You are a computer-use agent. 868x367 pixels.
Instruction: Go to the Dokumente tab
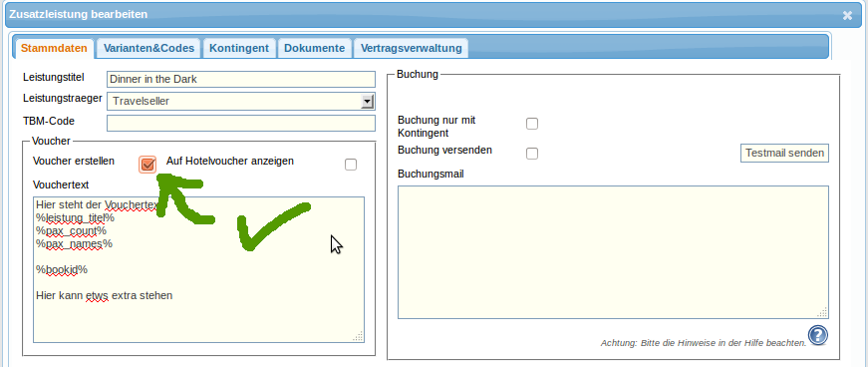click(315, 48)
